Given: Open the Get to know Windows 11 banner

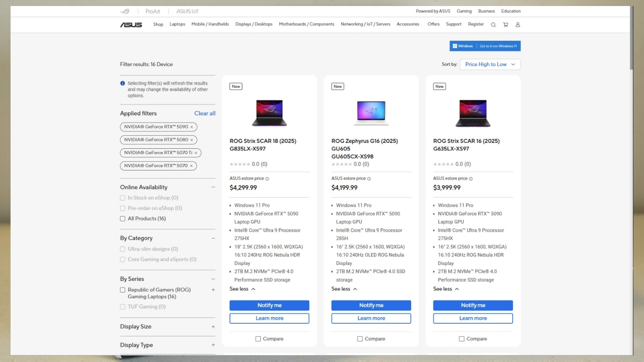Looking at the screenshot, I should 485,46.
